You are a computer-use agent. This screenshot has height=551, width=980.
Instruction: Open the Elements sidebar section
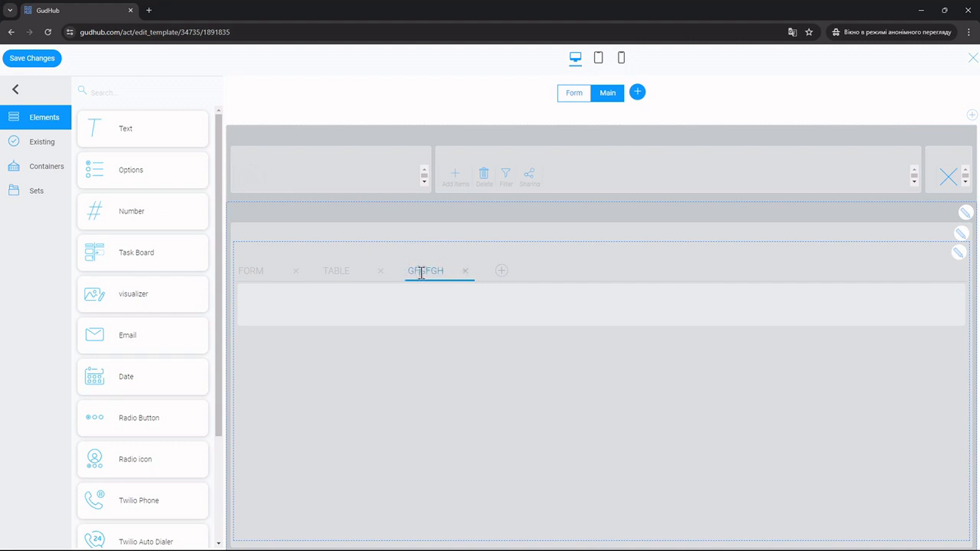click(36, 117)
